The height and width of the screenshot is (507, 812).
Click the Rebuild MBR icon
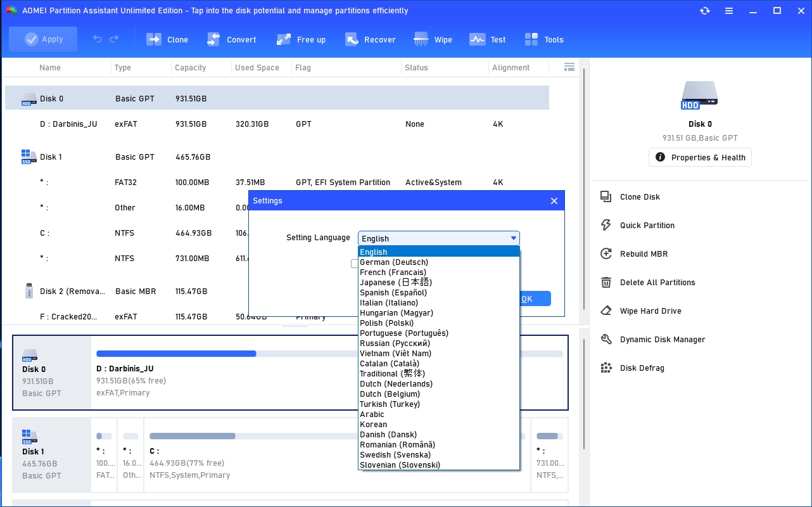[606, 254]
